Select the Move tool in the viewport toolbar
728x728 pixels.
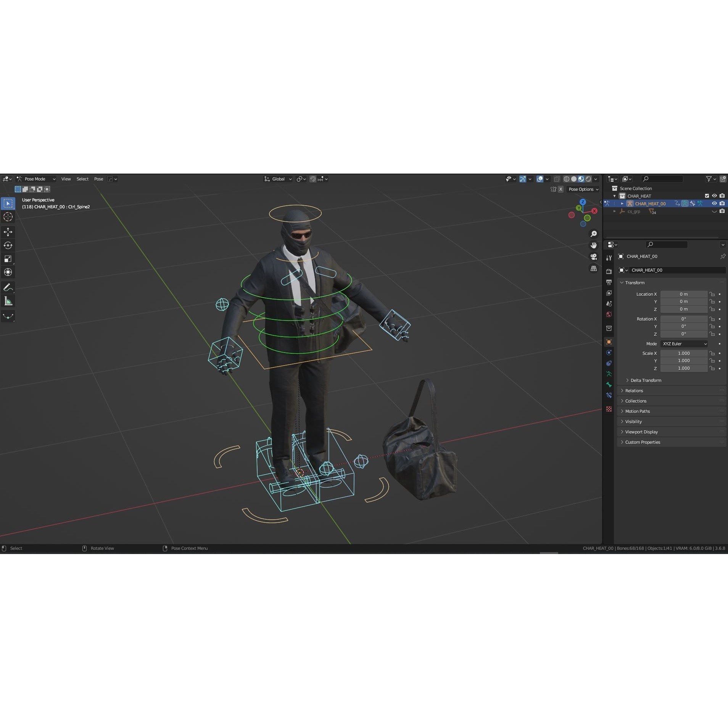pos(8,232)
